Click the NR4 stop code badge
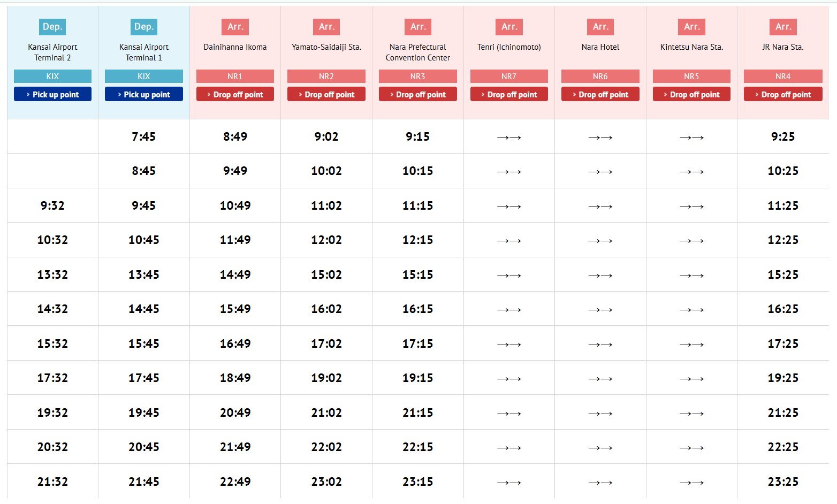The image size is (837, 504). 783,76
